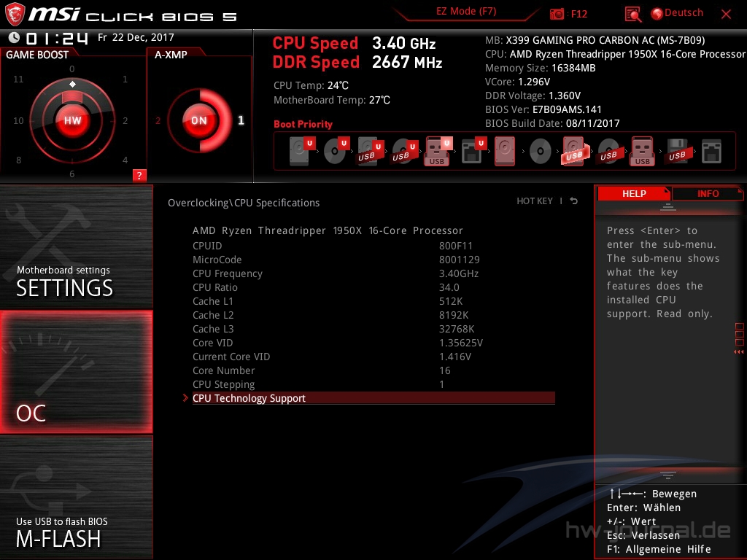Click the CPU Frequency row
Screen dimensions: 747x560
pyautogui.click(x=373, y=273)
